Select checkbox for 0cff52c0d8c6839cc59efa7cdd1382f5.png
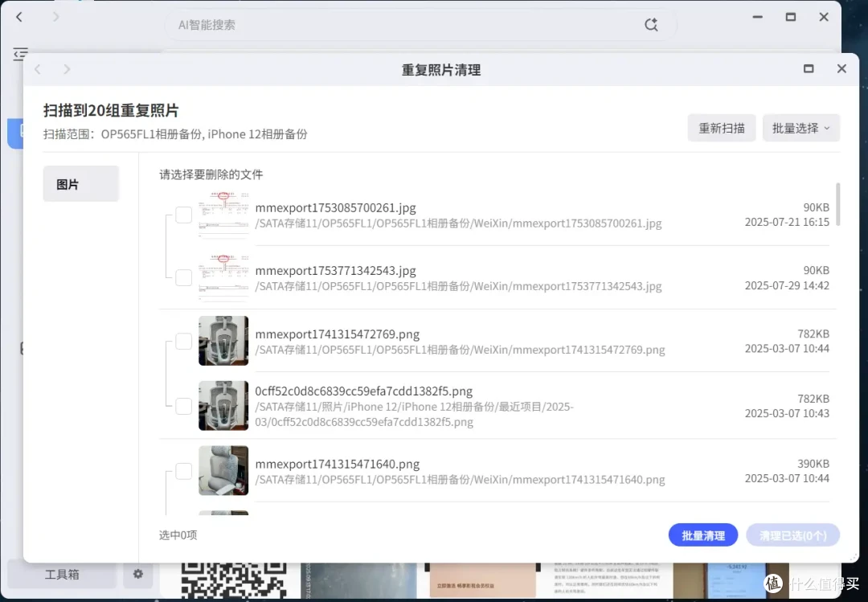 (184, 406)
